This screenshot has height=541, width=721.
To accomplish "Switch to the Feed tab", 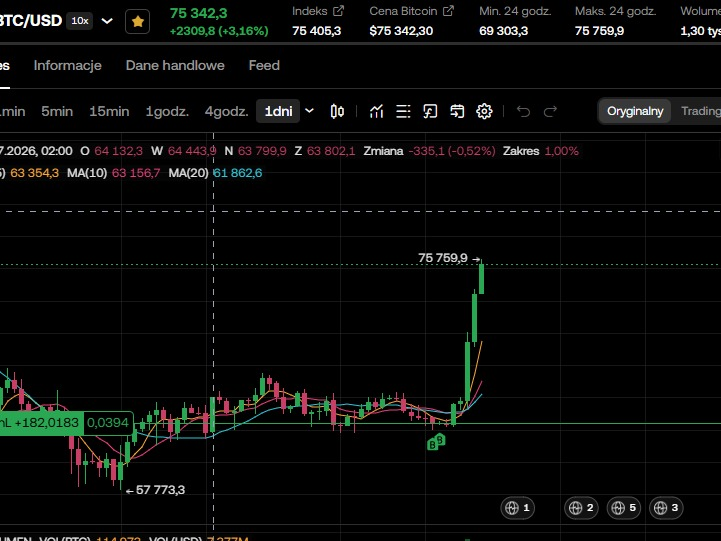I will pyautogui.click(x=264, y=65).
